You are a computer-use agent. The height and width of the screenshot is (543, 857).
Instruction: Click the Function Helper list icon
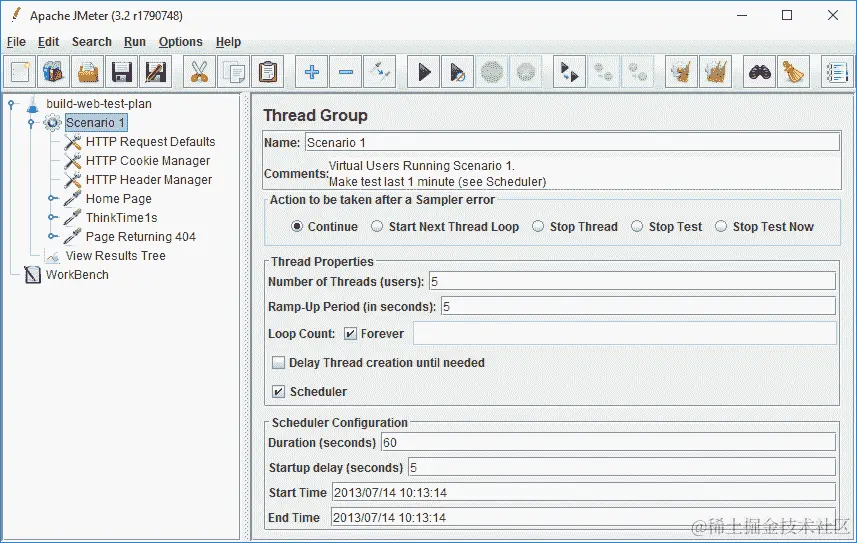point(837,72)
